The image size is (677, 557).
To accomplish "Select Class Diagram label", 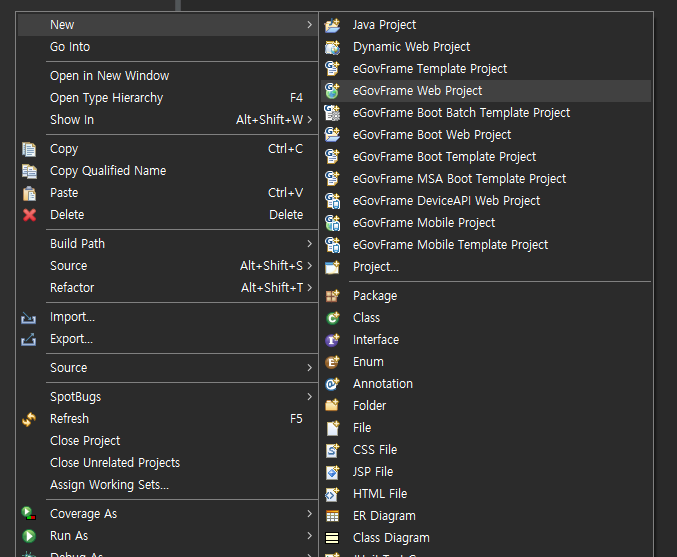I will (391, 538).
